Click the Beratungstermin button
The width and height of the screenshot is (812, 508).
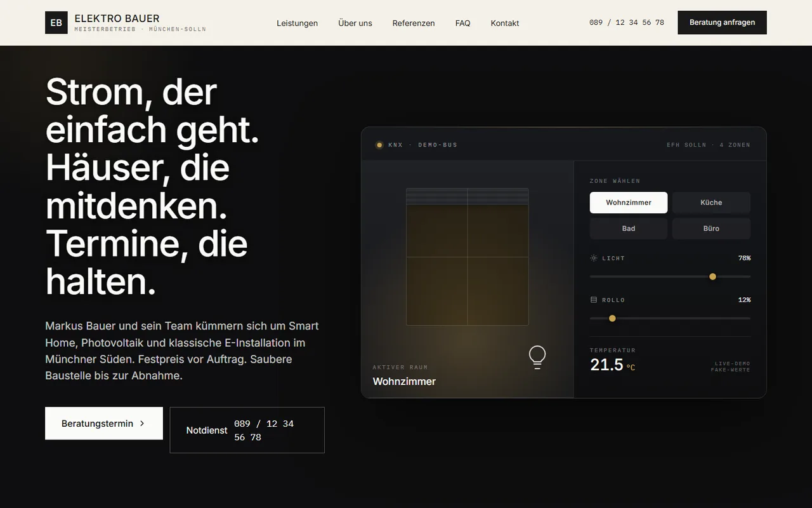coord(104,424)
